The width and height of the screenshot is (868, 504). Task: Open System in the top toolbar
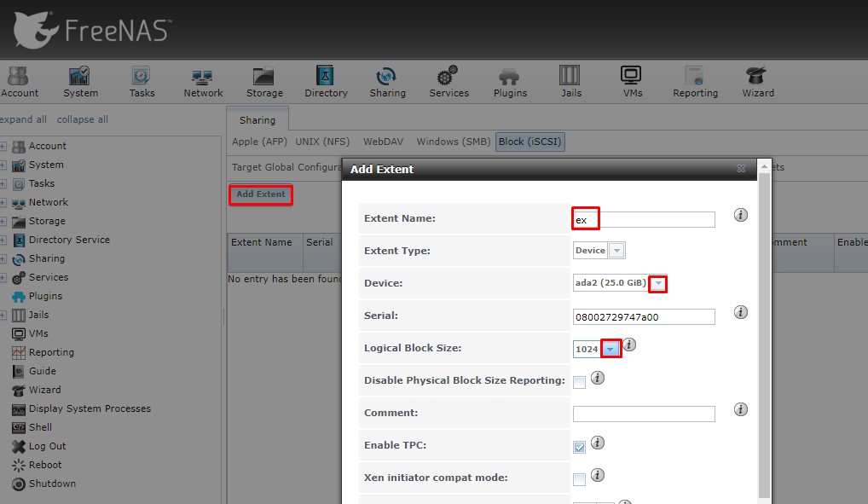click(x=80, y=82)
